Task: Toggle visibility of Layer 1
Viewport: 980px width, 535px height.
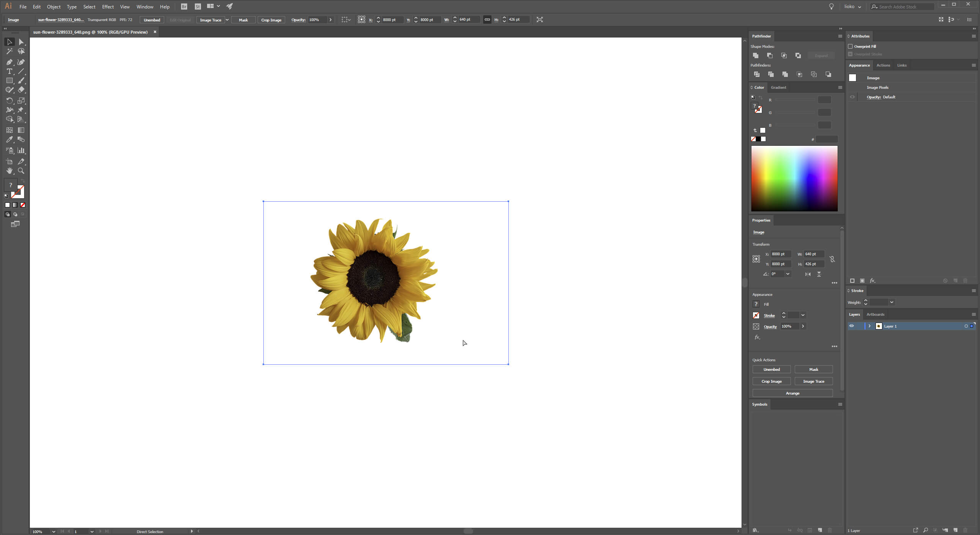Action: point(852,326)
